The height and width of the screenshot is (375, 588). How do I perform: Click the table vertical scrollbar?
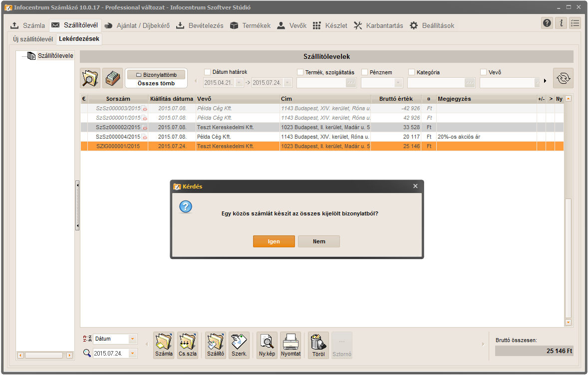[x=568, y=258]
